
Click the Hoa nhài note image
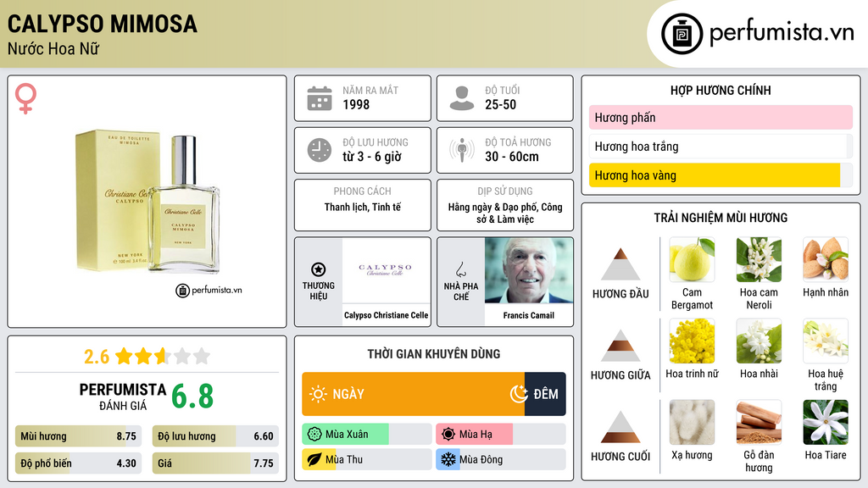759,341
